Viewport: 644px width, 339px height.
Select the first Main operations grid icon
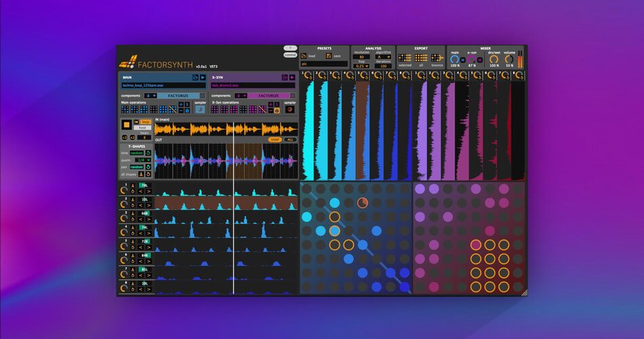coord(125,109)
